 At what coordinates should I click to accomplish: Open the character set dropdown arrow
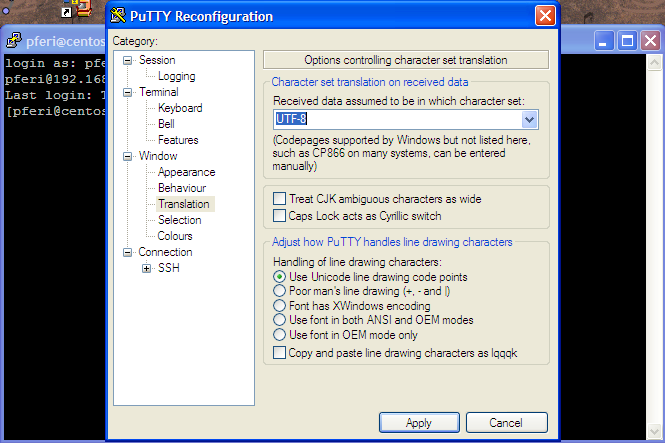(x=530, y=119)
